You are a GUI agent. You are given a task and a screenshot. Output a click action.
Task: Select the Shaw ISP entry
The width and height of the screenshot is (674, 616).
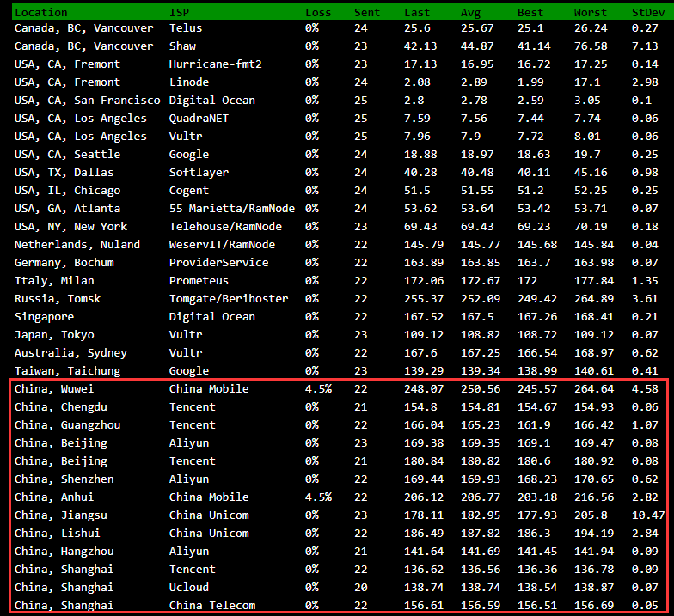coord(182,46)
